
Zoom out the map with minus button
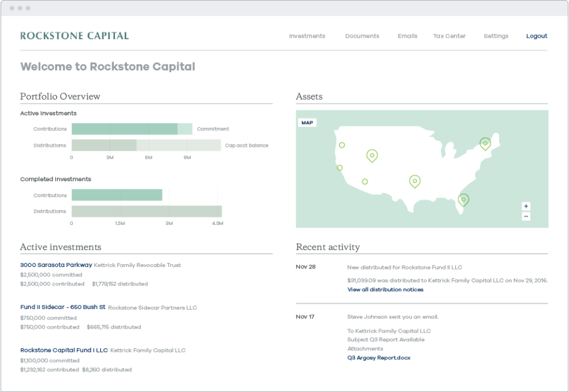[526, 217]
